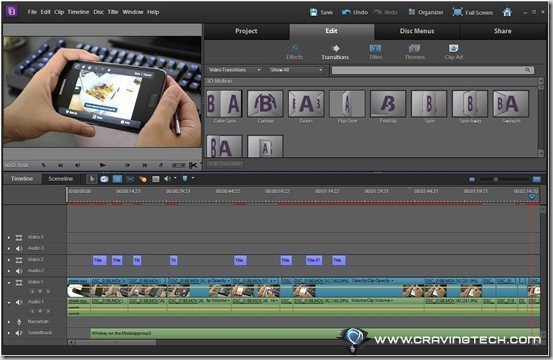Collapse the Video 1 track
Image resolution: width=553 pixels, height=360 pixels.
[9, 282]
